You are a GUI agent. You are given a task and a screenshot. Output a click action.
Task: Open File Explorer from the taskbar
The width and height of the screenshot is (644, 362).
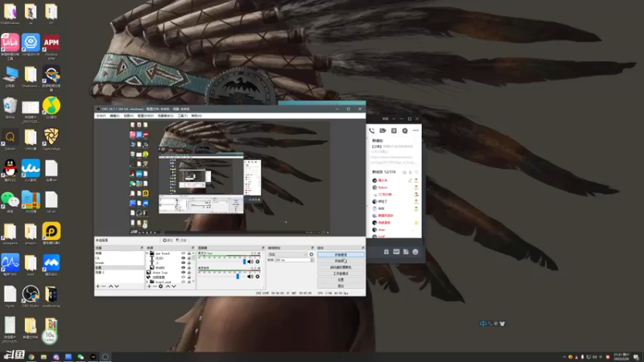(x=43, y=357)
